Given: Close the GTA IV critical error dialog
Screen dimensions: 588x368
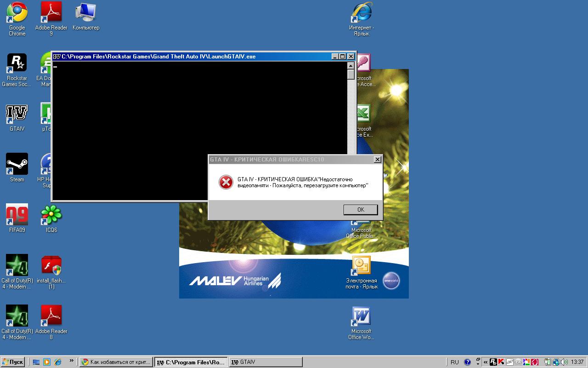Looking at the screenshot, I should pos(378,160).
